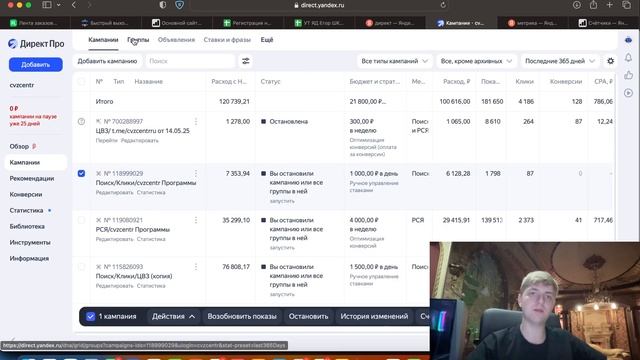Click inside the Поиск campaign search field
The width and height of the screenshot is (640, 360).
[190, 61]
